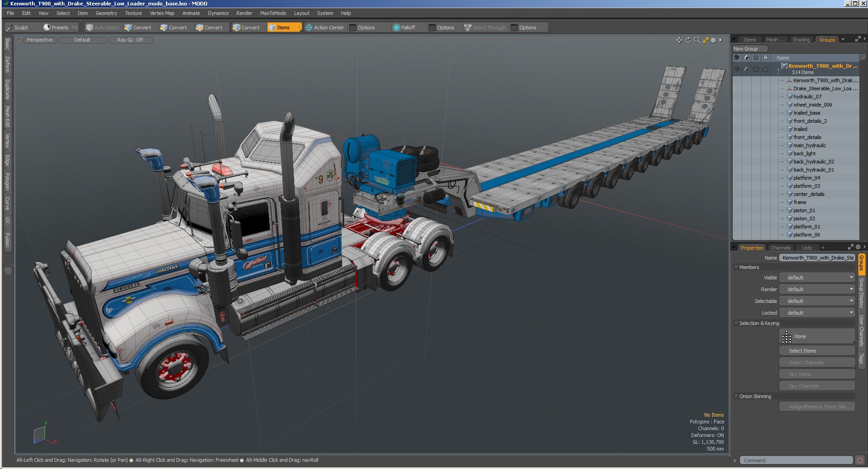Screen dimensions: 868x469
Task: Click the Falloff icon
Action: click(x=397, y=28)
